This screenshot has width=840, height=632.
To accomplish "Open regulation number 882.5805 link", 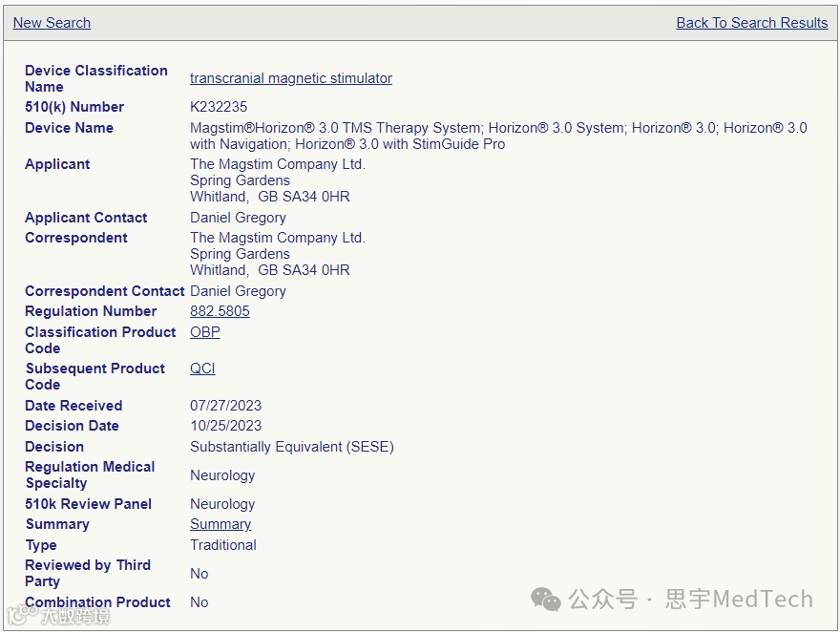I will 220,311.
